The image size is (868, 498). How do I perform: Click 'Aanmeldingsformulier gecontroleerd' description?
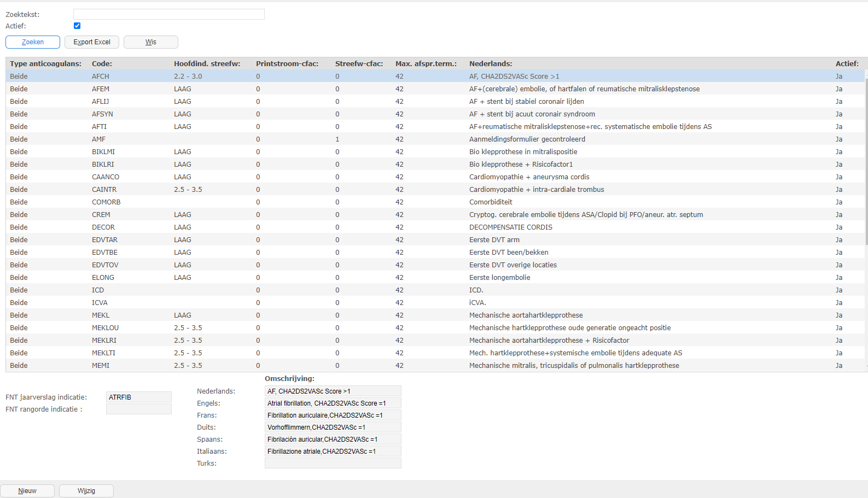pos(527,139)
